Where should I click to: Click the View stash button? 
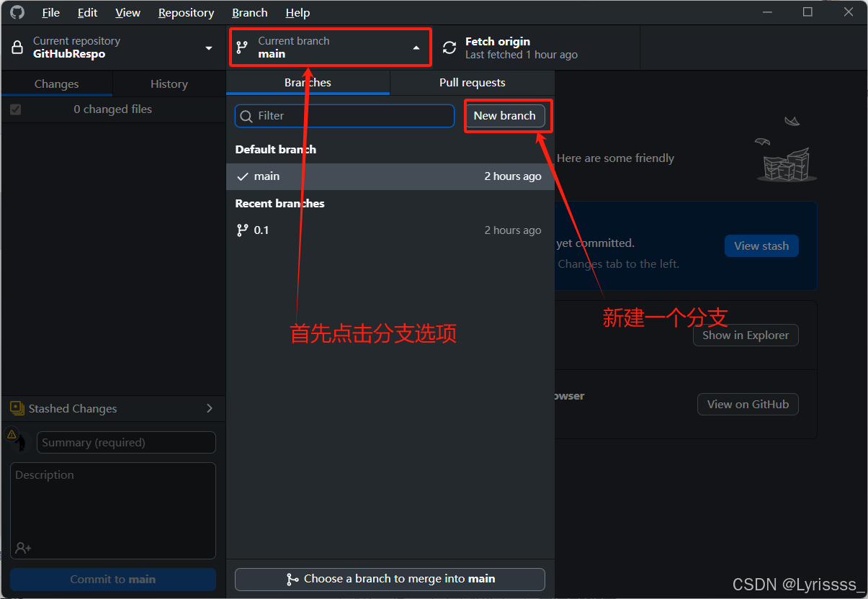(x=761, y=246)
